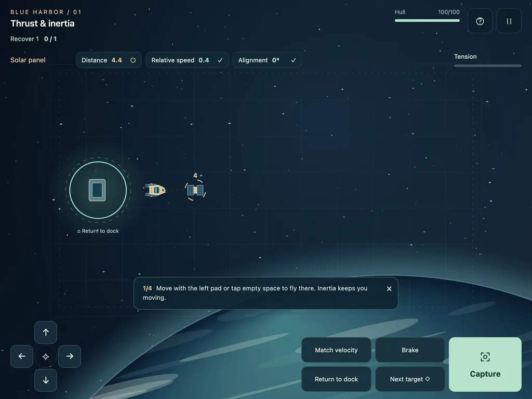Tap the center star of the direction pad
This screenshot has width=532, height=399.
coord(46,356)
